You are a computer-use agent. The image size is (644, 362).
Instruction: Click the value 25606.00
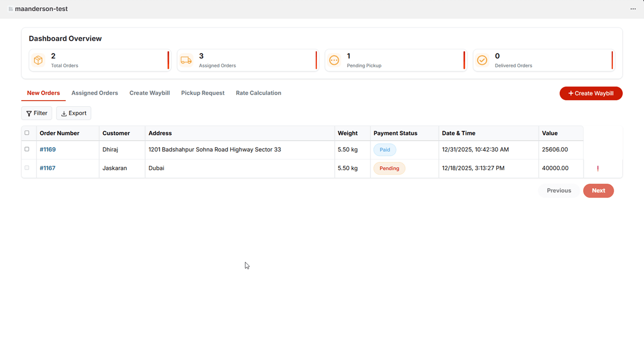[555, 149]
